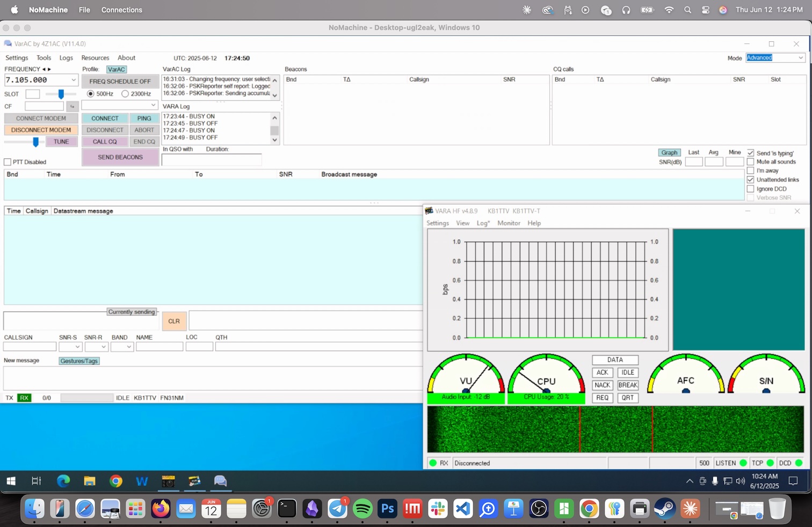This screenshot has height=527, width=812.
Task: Open the Mode dropdown showing Advanced
Action: (x=800, y=58)
